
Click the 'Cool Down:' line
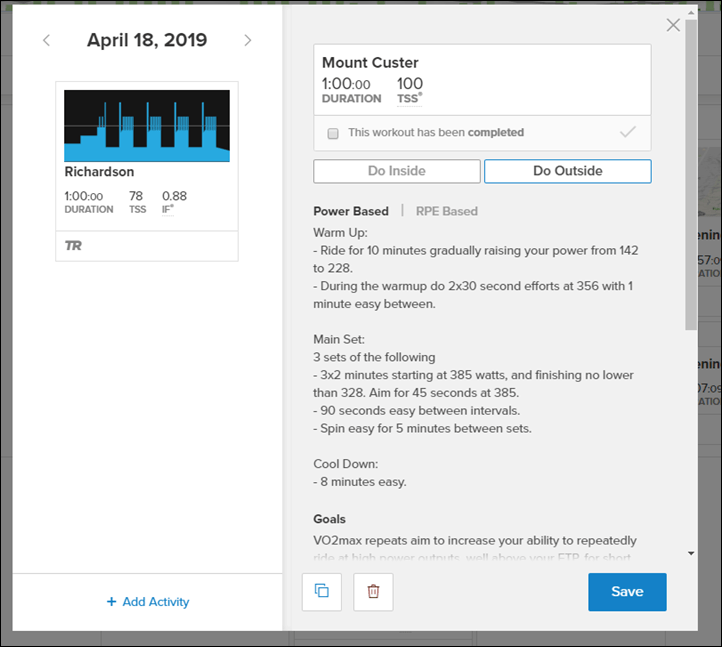click(346, 464)
